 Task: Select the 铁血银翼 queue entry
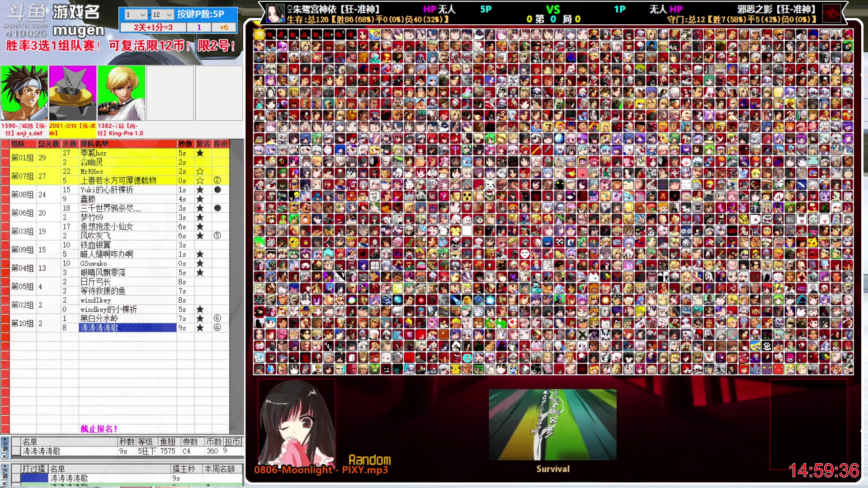click(127, 245)
